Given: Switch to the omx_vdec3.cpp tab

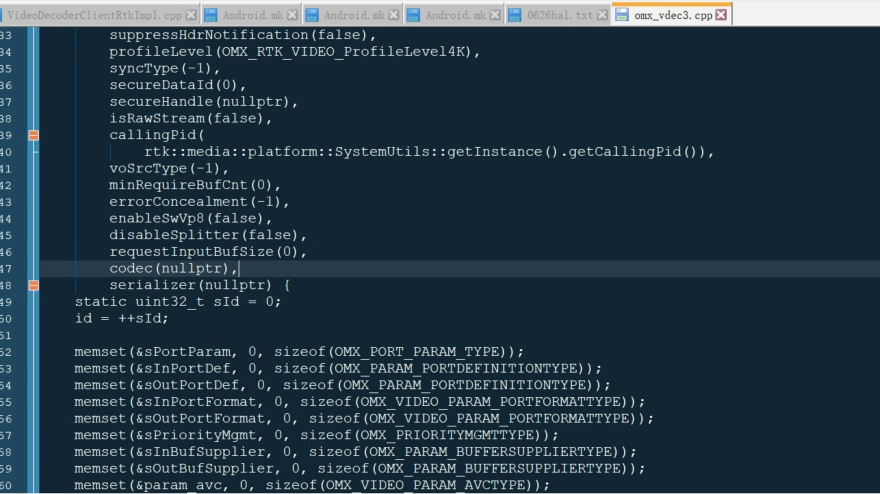Looking at the screenshot, I should 672,15.
